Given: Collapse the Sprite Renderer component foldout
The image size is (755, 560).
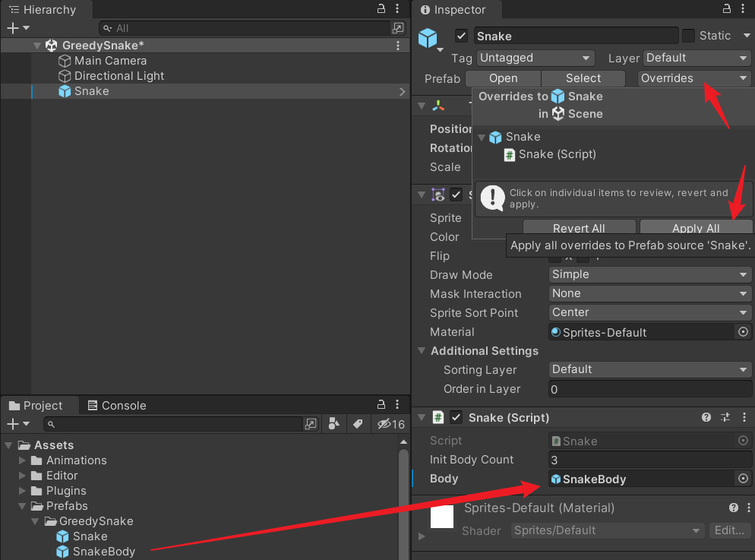Looking at the screenshot, I should tap(422, 195).
